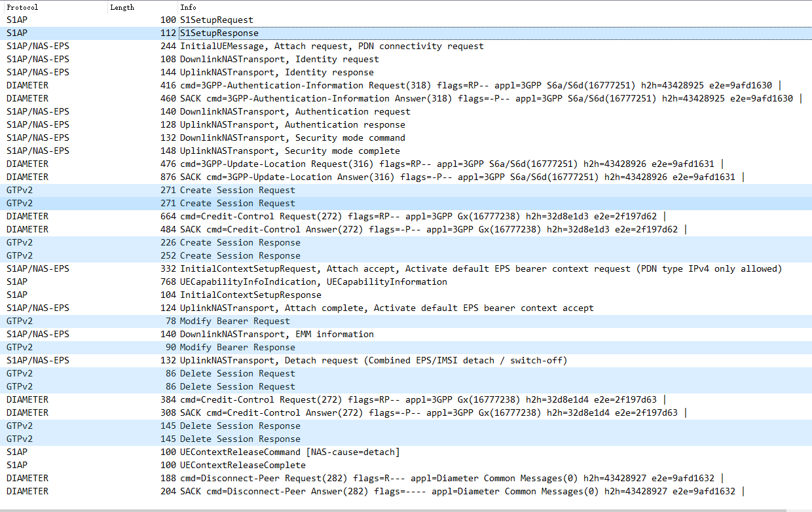Image resolution: width=812 pixels, height=512 pixels.
Task: Select the Authentication response NAS packet
Action: (406, 125)
